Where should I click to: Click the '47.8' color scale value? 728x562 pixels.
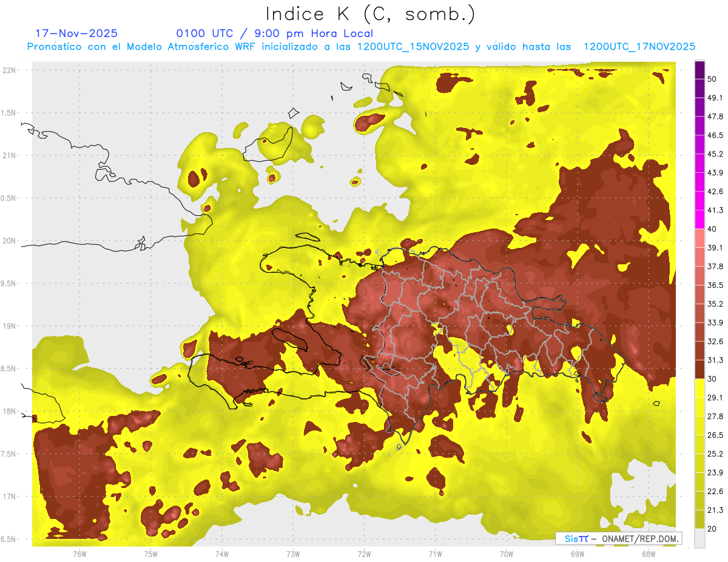click(715, 116)
